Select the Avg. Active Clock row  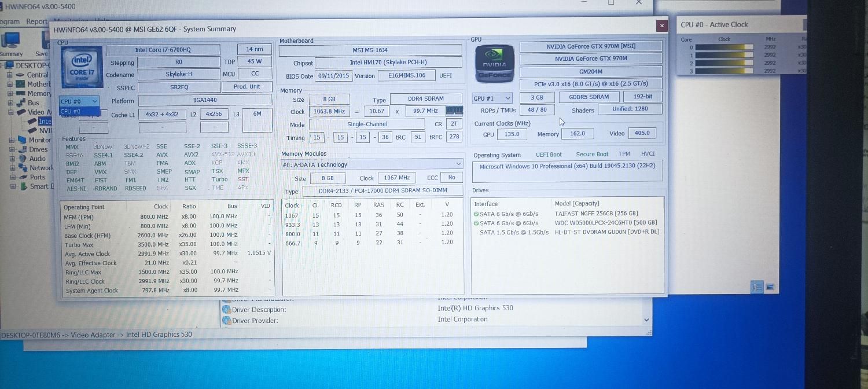166,254
